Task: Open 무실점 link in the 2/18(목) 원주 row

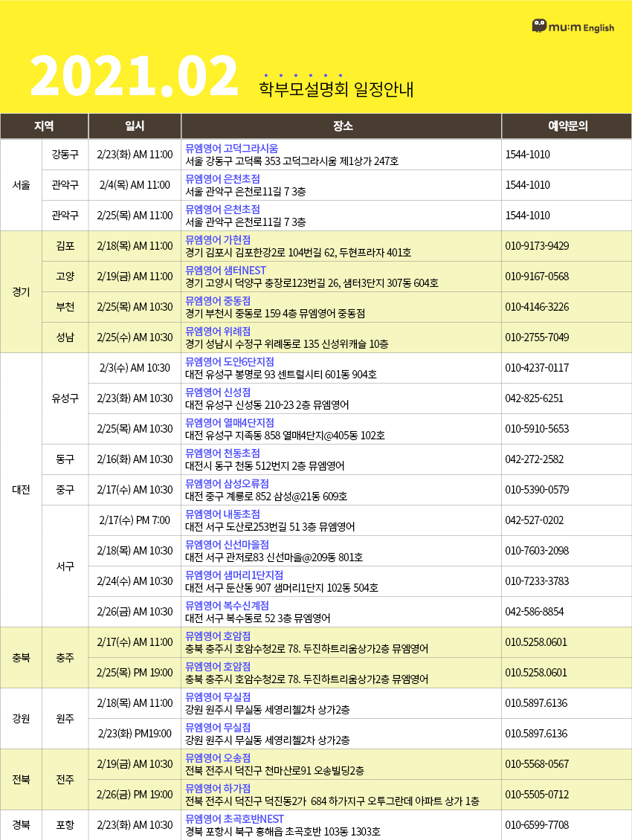Action: click(x=218, y=697)
